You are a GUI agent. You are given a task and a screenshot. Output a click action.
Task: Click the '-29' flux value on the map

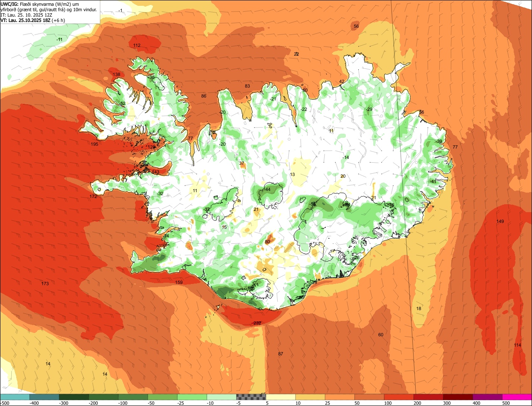pos(369,109)
